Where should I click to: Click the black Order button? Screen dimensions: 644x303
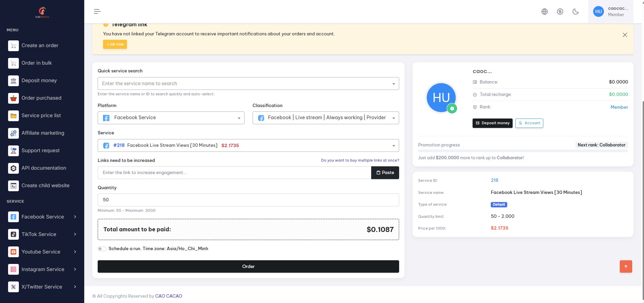[248, 266]
